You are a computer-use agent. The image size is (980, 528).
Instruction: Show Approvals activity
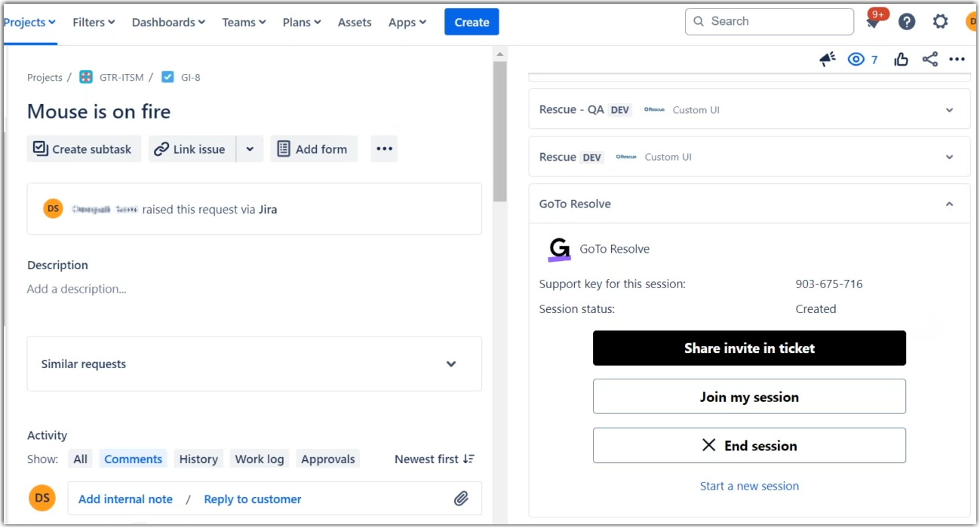(328, 459)
